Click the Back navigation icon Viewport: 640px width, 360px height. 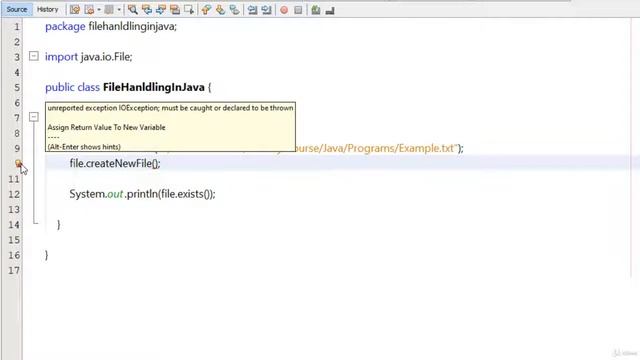click(89, 10)
